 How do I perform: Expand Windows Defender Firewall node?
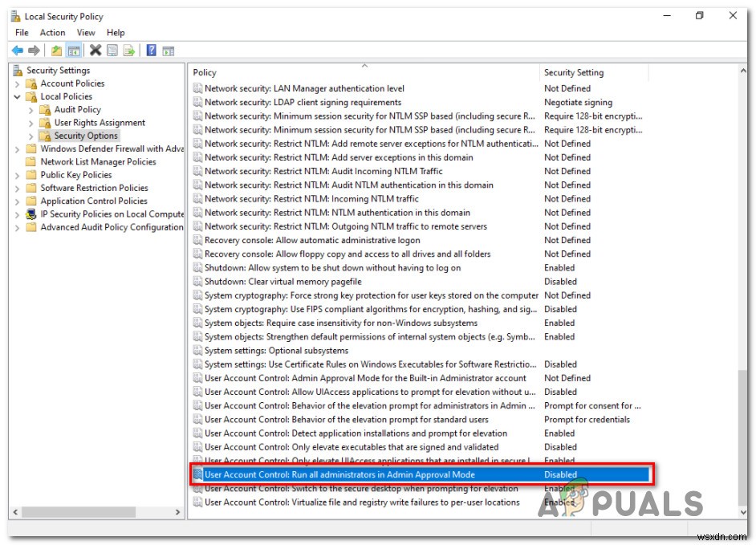click(x=18, y=149)
